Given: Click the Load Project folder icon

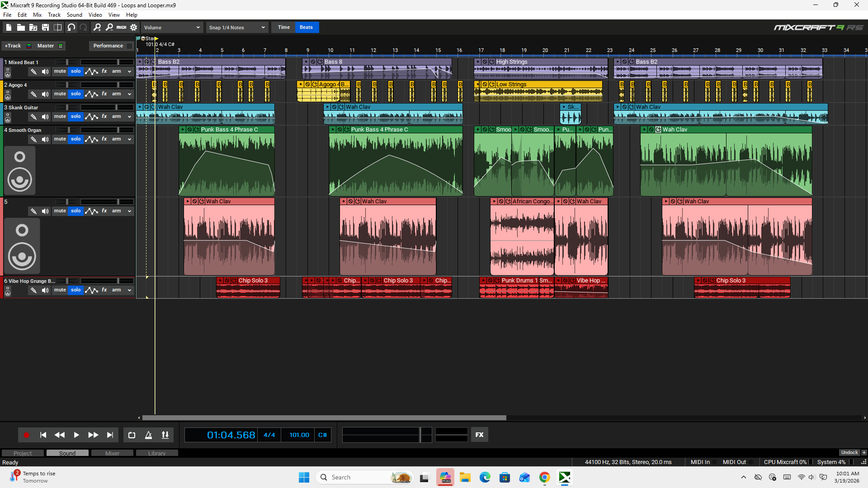Looking at the screenshot, I should (x=21, y=28).
